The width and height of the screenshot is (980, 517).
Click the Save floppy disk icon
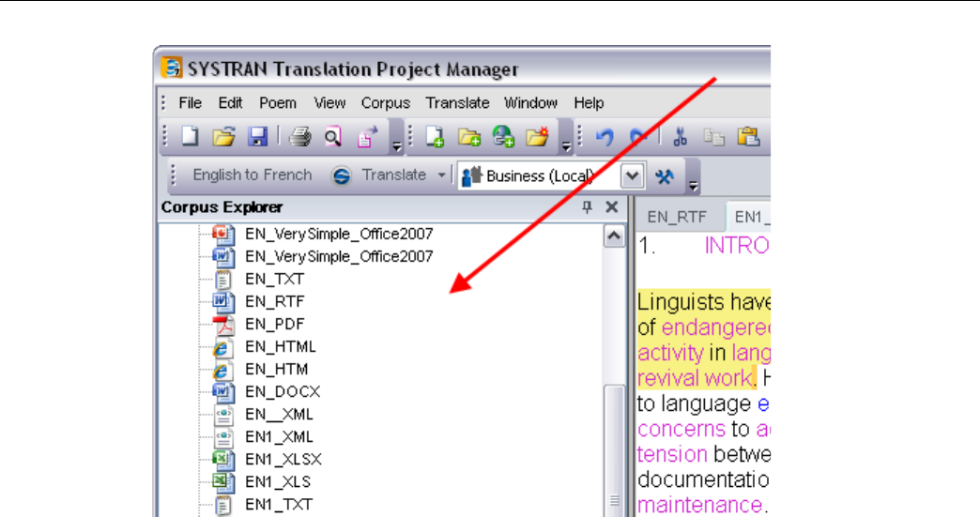click(x=257, y=136)
